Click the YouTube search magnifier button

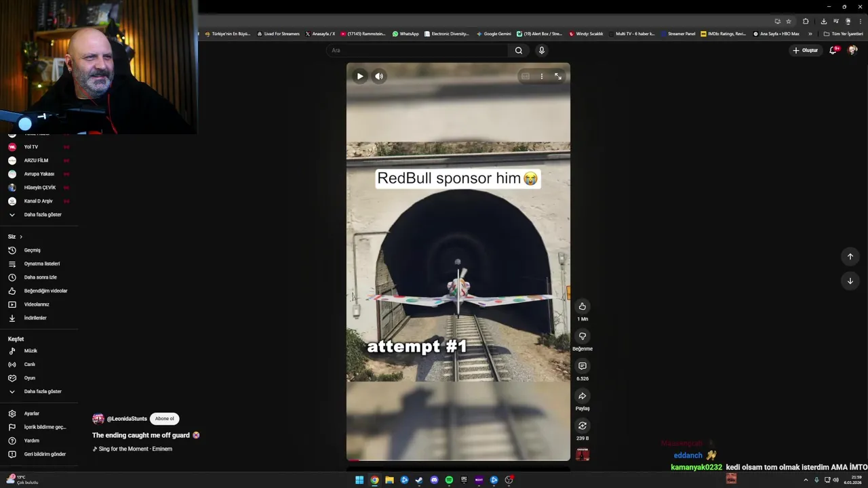point(519,50)
